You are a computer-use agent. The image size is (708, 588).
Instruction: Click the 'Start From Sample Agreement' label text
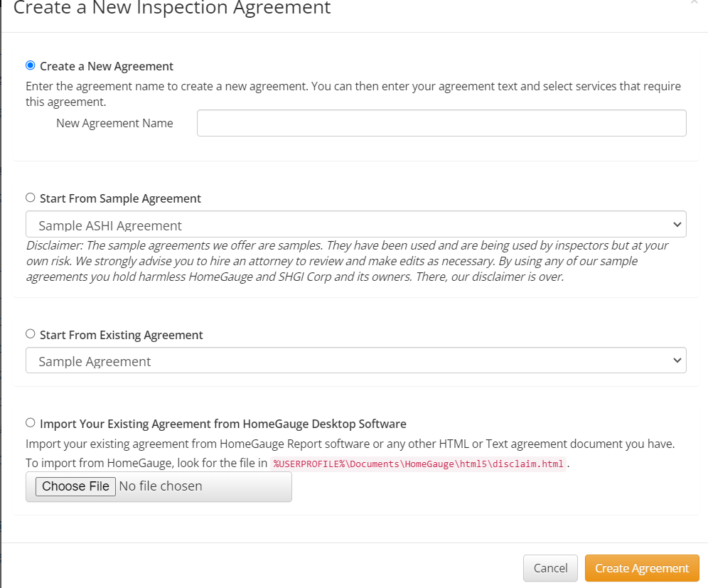click(120, 198)
